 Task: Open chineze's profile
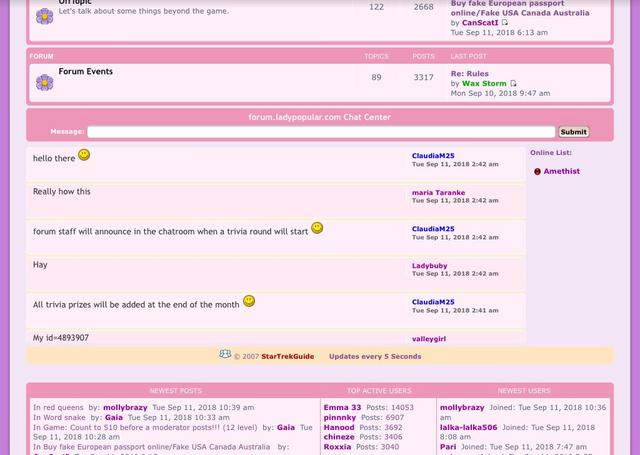[x=339, y=437]
